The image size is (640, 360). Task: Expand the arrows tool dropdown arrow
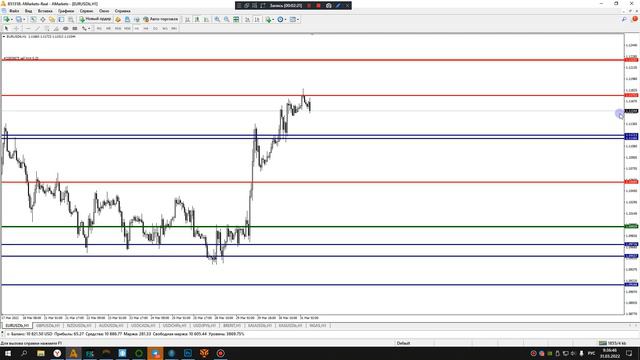click(x=89, y=29)
